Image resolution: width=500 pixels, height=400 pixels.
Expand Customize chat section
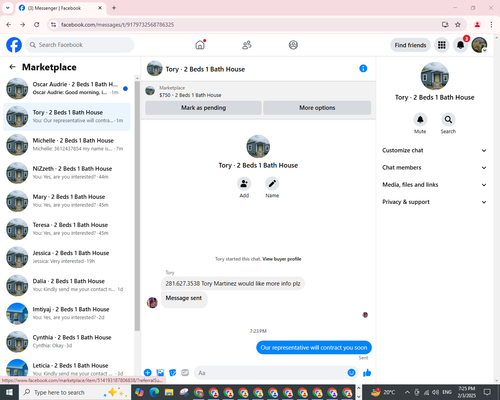tap(434, 150)
